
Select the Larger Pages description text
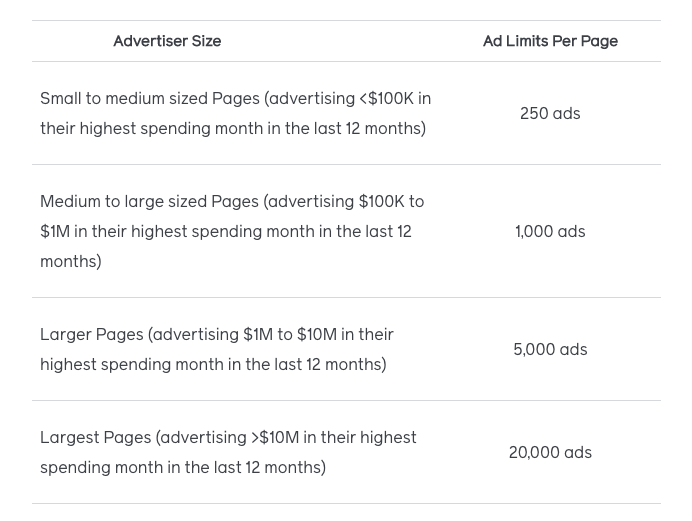pos(217,349)
